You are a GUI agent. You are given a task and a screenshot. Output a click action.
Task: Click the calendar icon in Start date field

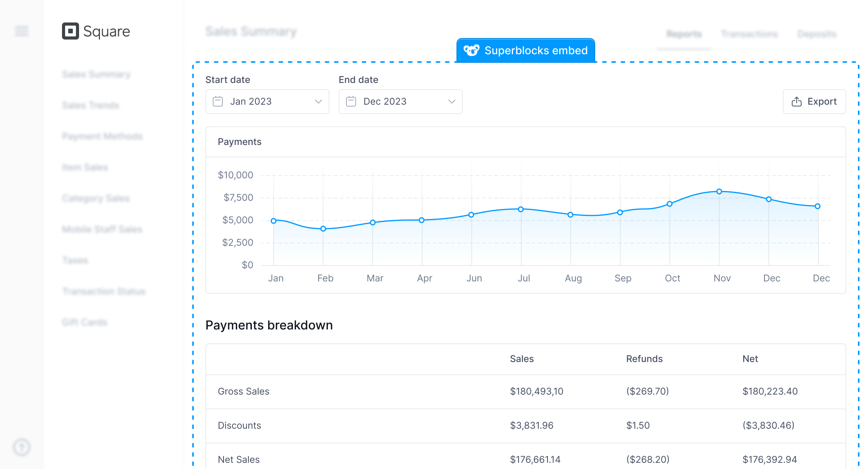pos(217,101)
